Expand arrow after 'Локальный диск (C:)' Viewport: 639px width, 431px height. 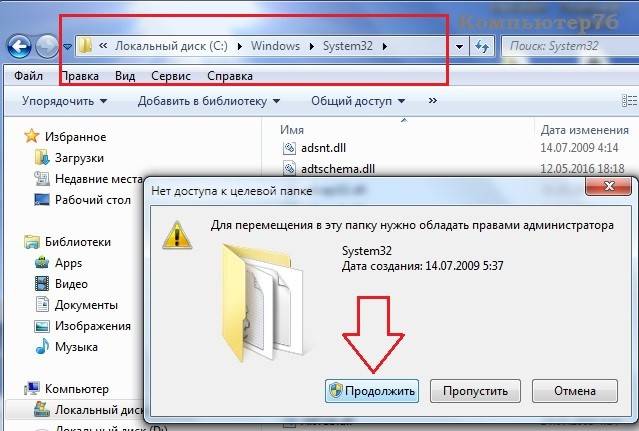pyautogui.click(x=240, y=46)
